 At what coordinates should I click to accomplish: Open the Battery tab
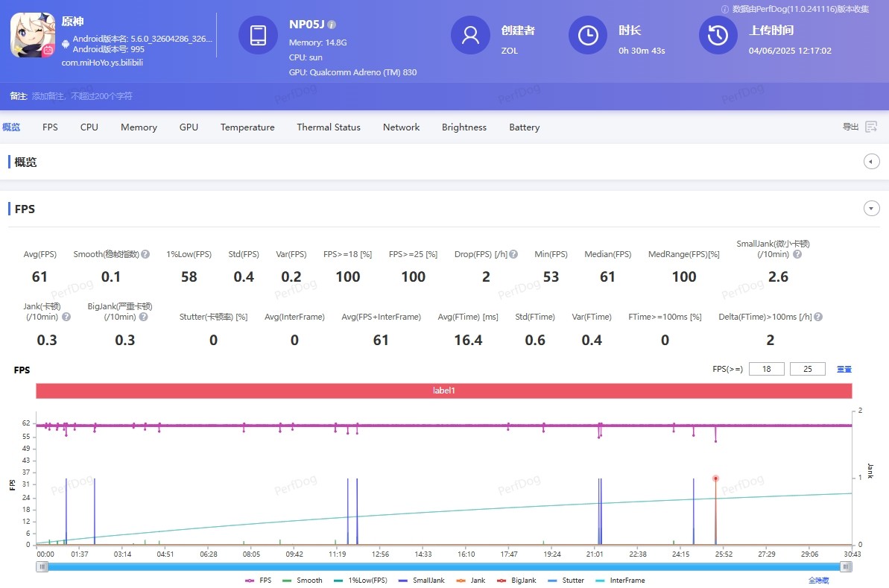[524, 127]
